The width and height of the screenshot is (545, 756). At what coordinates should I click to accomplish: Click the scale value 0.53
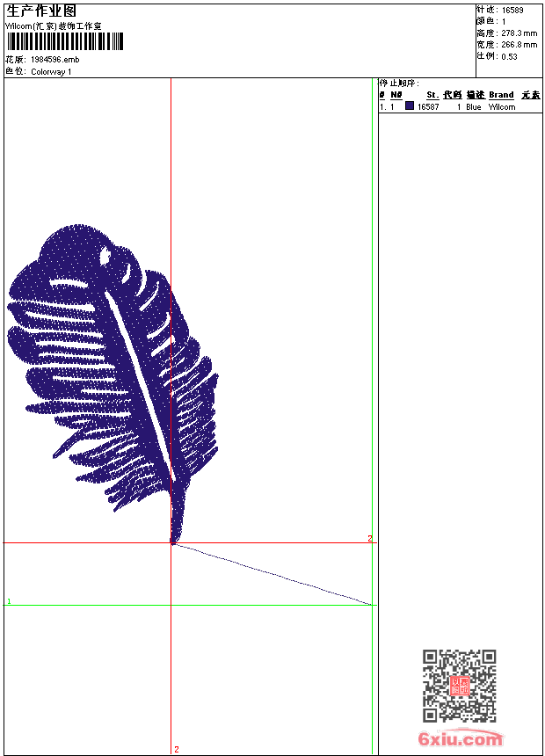click(509, 56)
